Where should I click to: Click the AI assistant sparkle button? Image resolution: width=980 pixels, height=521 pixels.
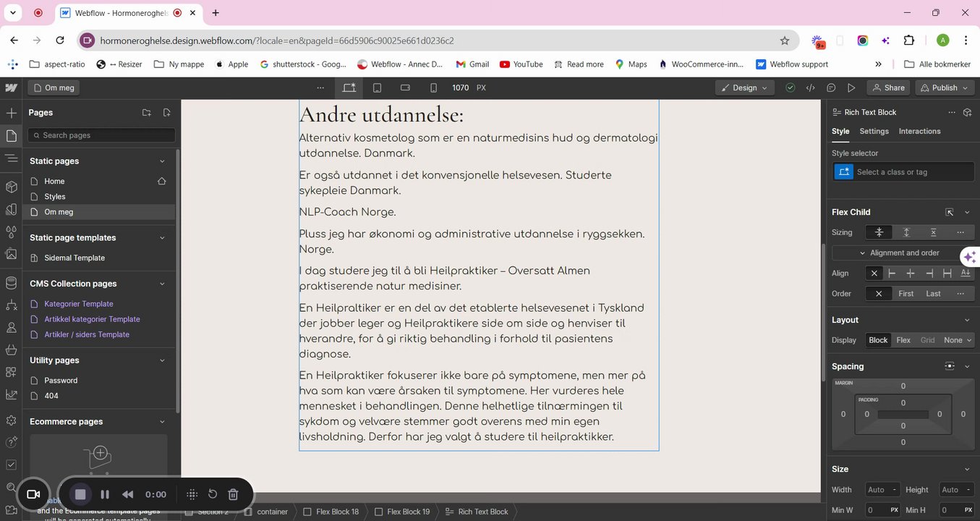pos(970,257)
